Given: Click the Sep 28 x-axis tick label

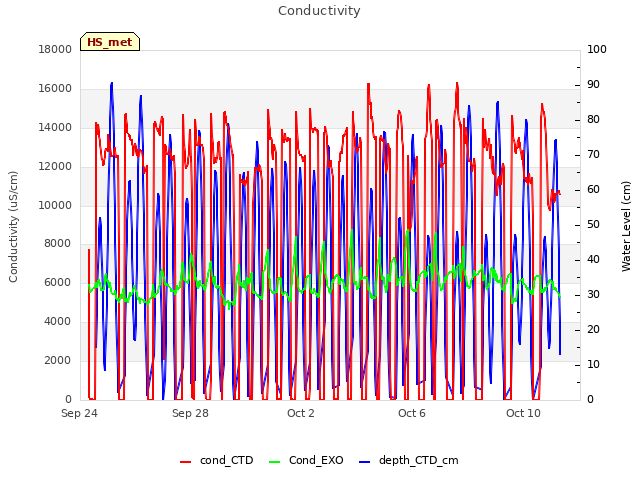Looking at the screenshot, I should (x=190, y=413).
